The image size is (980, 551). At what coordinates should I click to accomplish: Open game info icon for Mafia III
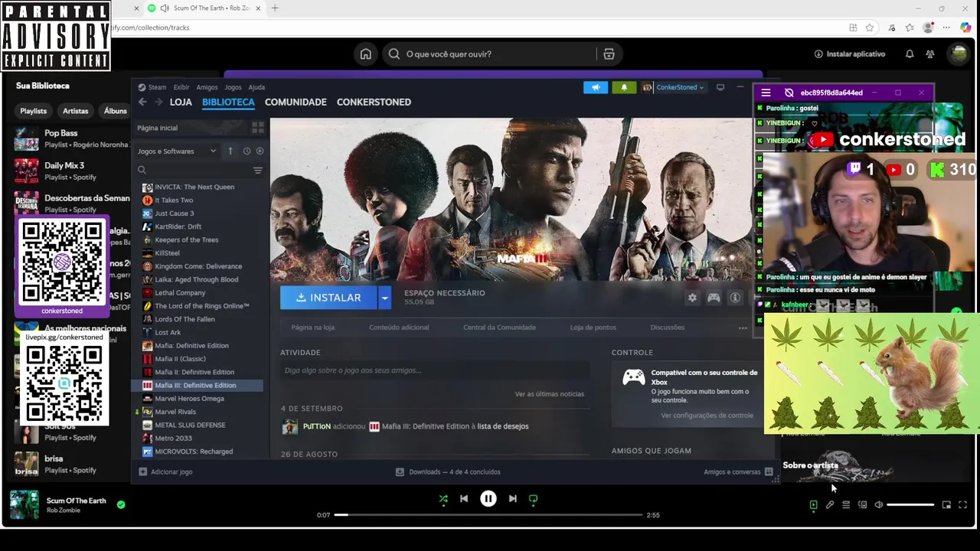coord(735,298)
